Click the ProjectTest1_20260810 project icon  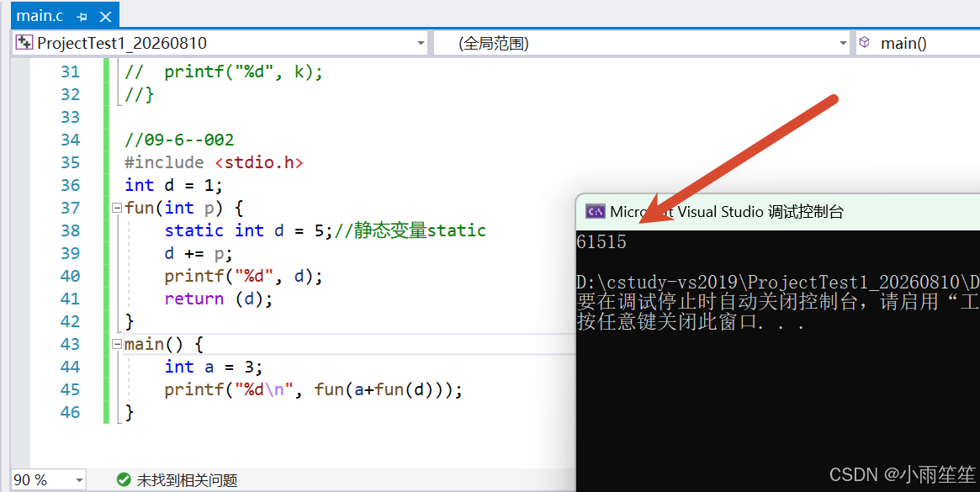pos(24,43)
